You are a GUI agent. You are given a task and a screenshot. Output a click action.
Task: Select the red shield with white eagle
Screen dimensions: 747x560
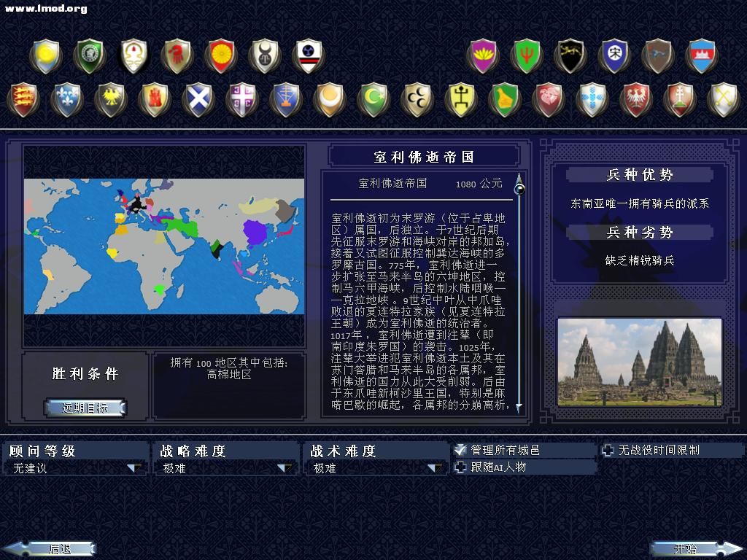pyautogui.click(x=635, y=99)
